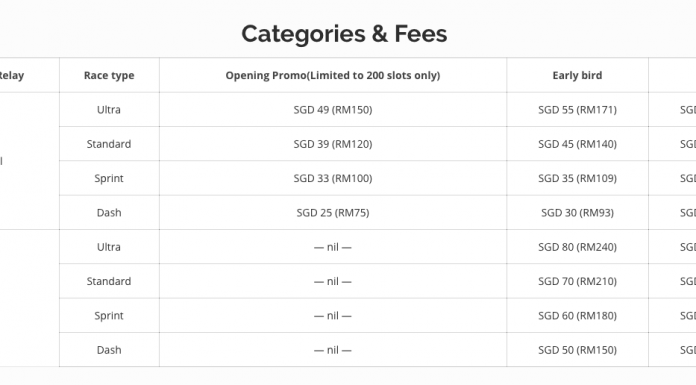
Task: Click the SGD 55 (RM171) early bird price
Action: 577,110
